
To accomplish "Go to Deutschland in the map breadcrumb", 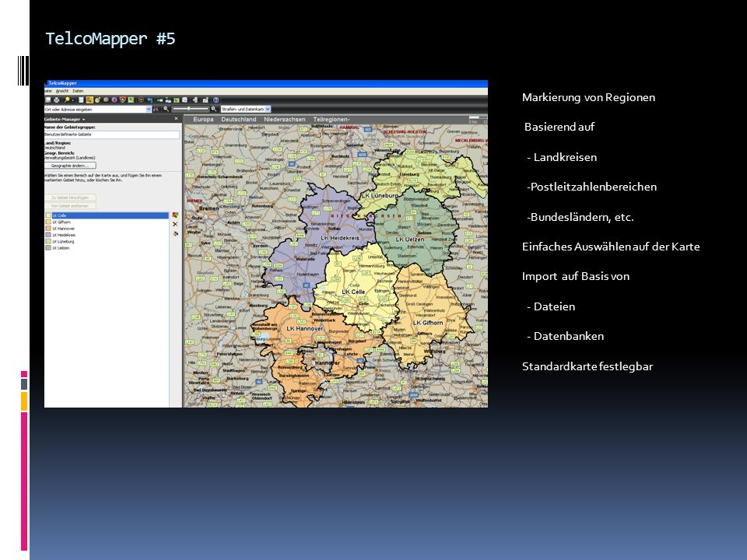I will (x=239, y=120).
